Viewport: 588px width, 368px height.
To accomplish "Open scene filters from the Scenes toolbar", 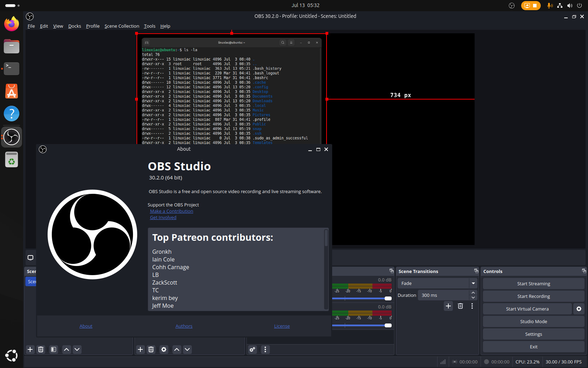I will (54, 349).
